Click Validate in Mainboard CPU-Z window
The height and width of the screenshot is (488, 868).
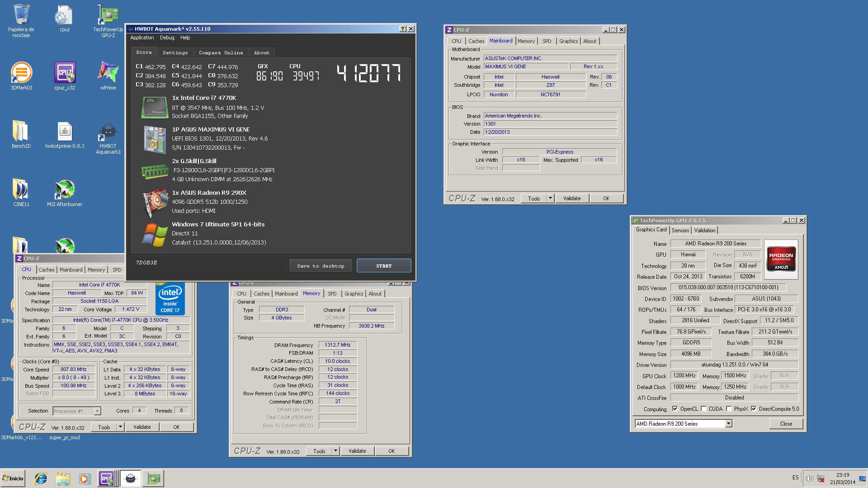572,198
